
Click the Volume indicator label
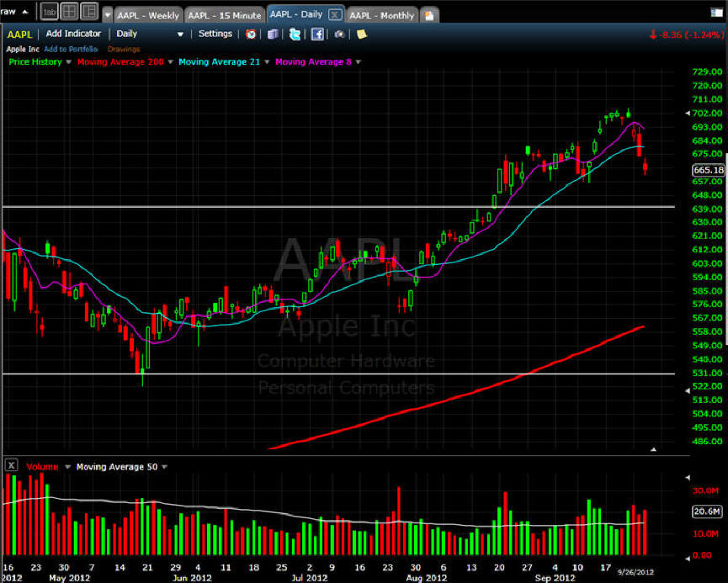(42, 467)
